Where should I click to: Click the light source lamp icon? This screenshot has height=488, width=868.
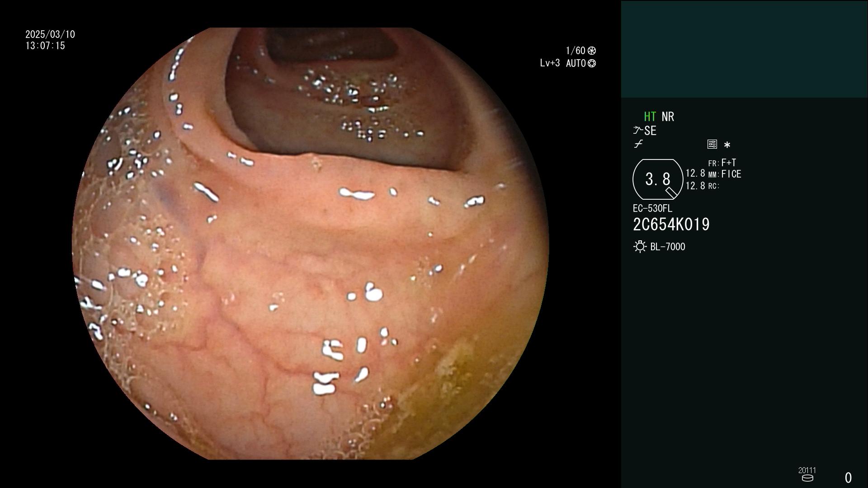640,247
